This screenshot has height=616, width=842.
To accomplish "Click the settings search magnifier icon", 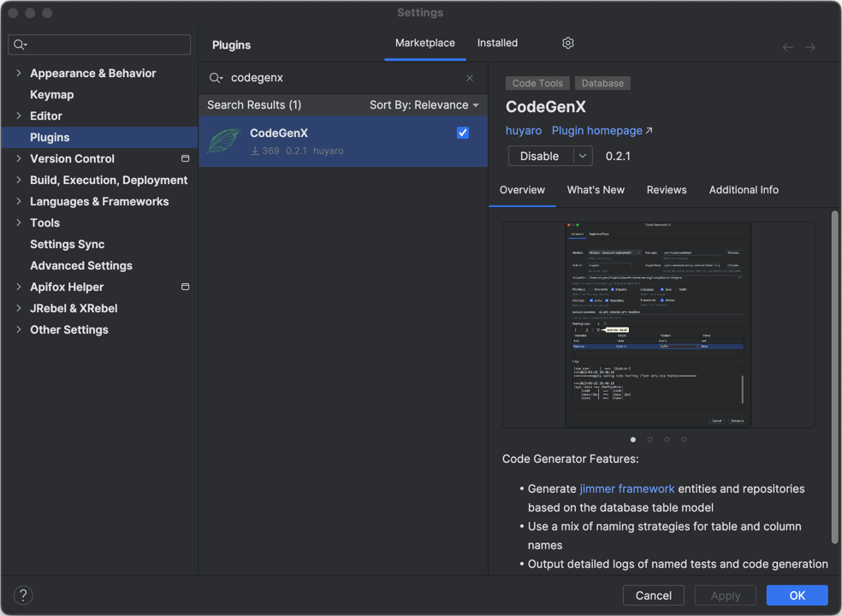I will click(x=20, y=44).
